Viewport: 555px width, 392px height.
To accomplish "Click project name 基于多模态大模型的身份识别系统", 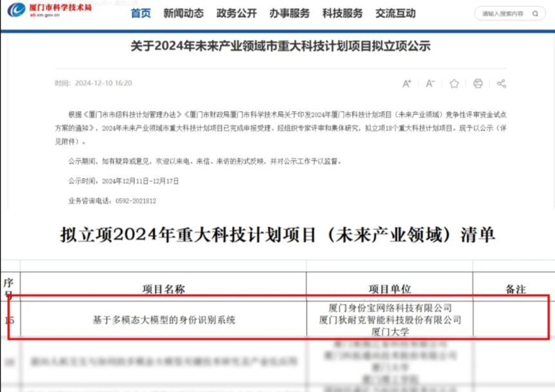I will pos(164,319).
